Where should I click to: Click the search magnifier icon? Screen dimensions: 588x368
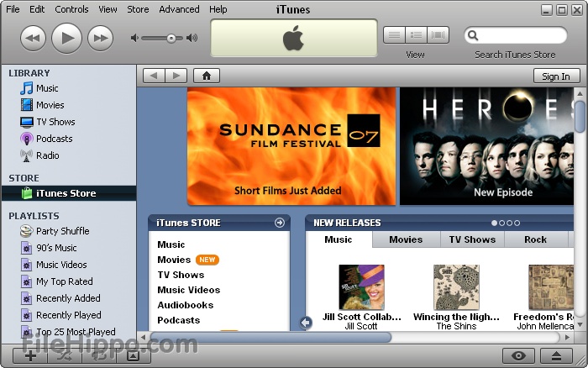(473, 35)
